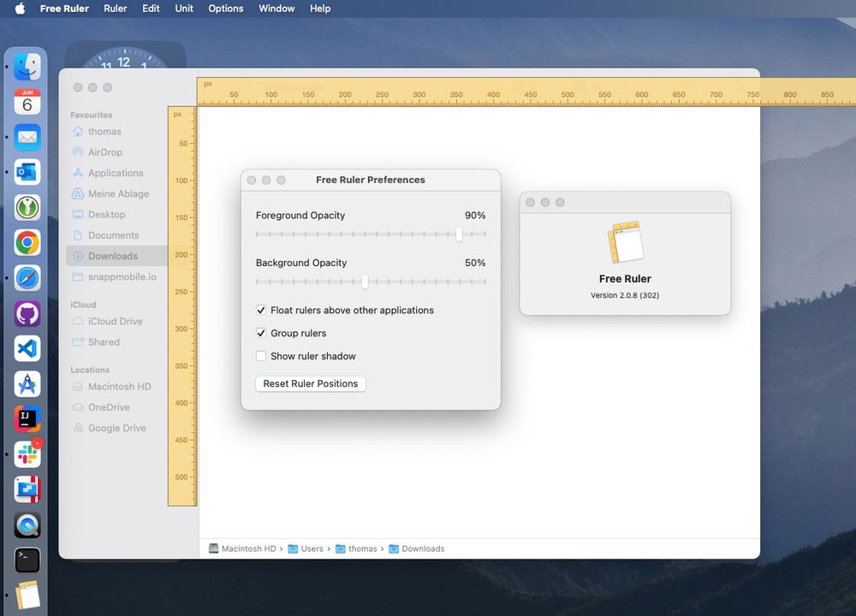856x616 pixels.
Task: Close the Free Ruler Preferences window
Action: click(251, 180)
